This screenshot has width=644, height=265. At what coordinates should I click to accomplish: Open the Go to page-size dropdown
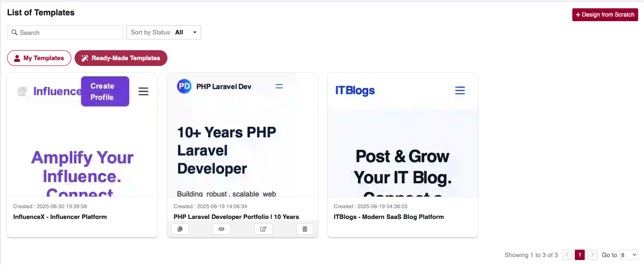coord(628,255)
